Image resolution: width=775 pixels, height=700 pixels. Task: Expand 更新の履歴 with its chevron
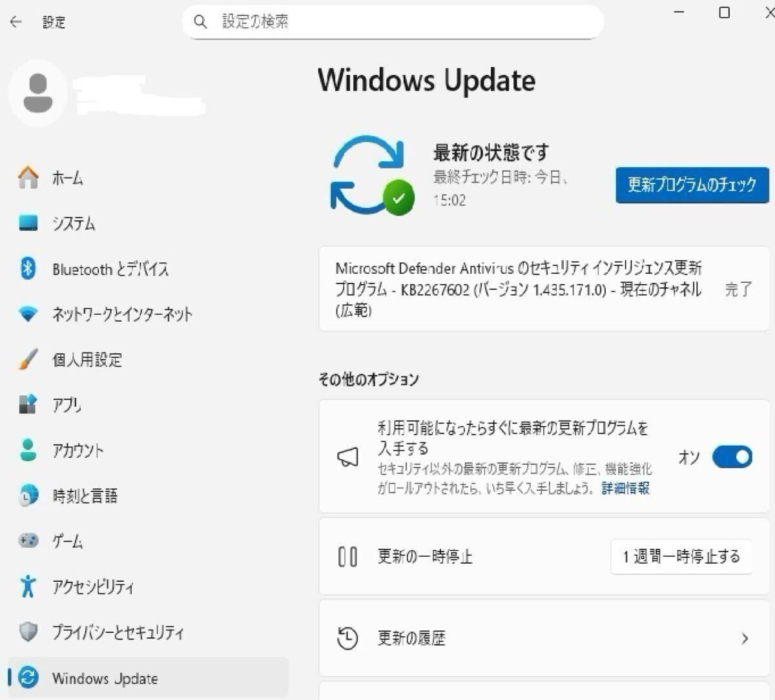744,639
